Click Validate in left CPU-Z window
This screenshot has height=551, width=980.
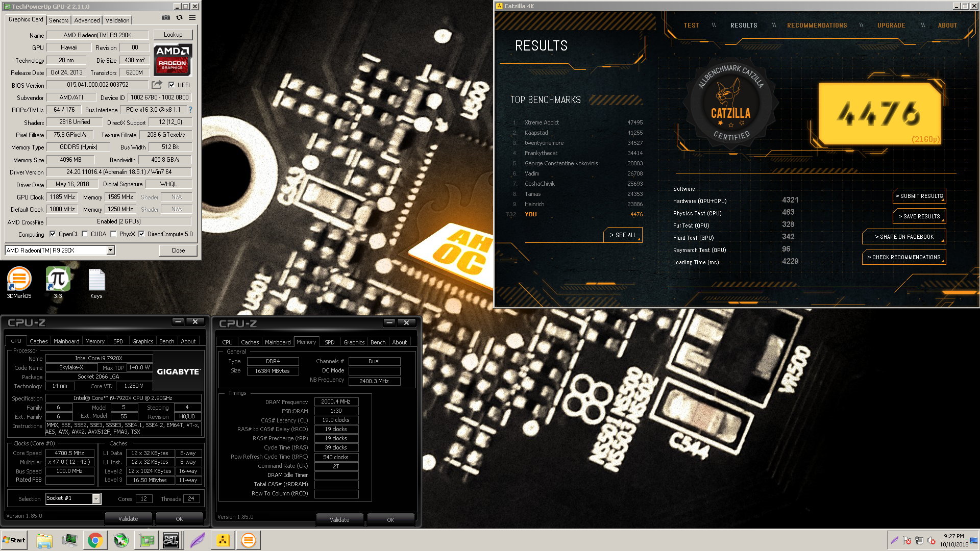[x=128, y=519]
